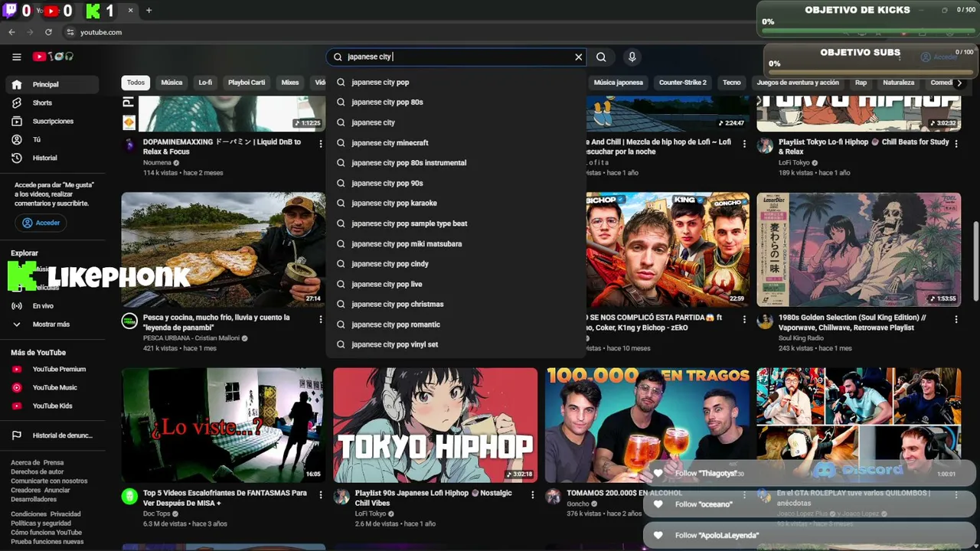Open PESCA URBANA channel avatar
This screenshot has height=551, width=980.
(129, 321)
